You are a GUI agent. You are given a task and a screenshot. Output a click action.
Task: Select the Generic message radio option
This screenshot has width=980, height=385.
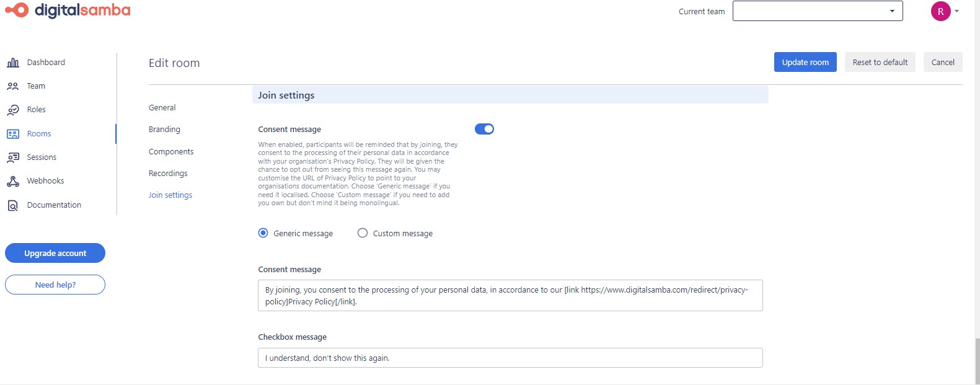pos(263,233)
